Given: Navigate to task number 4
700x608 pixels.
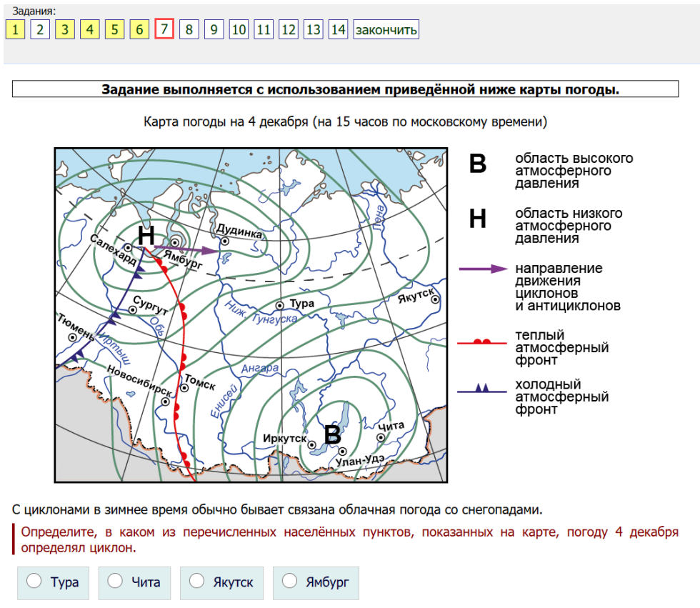Looking at the screenshot, I should [89, 29].
